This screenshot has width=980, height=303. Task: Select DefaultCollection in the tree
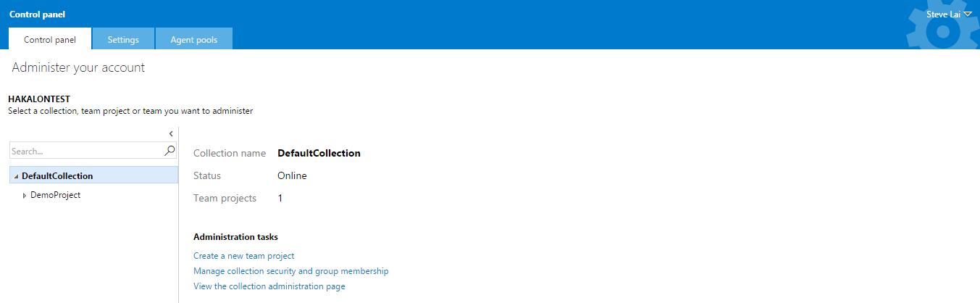(x=57, y=175)
